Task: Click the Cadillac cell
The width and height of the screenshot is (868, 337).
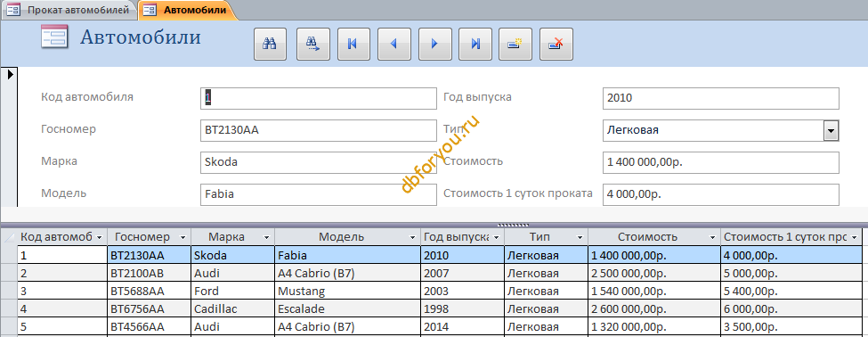Action: pyautogui.click(x=232, y=308)
